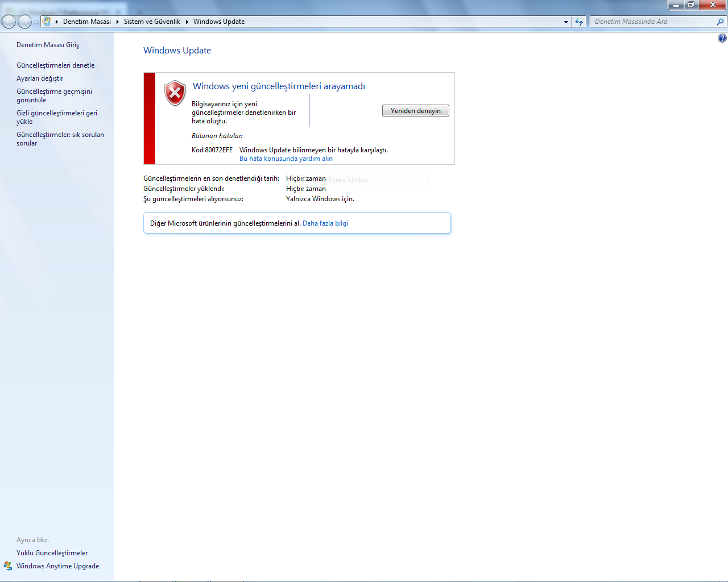Click the Control Panel icon in address bar
The height and width of the screenshot is (582, 728).
click(47, 22)
